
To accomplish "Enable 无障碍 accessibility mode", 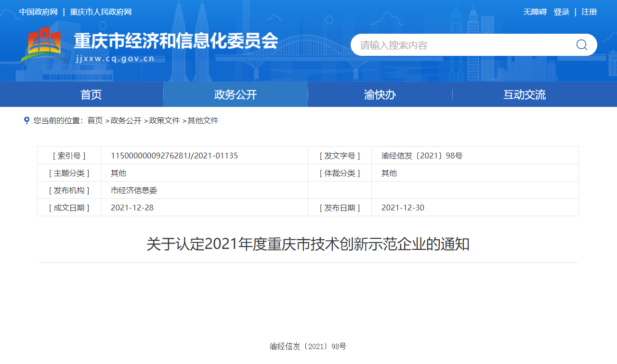I will [x=535, y=12].
